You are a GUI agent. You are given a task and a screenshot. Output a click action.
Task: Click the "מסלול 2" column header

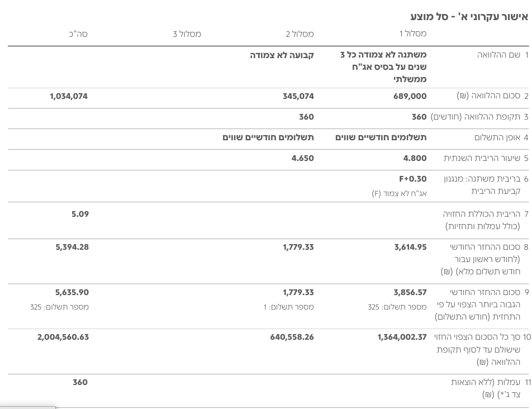pos(300,34)
